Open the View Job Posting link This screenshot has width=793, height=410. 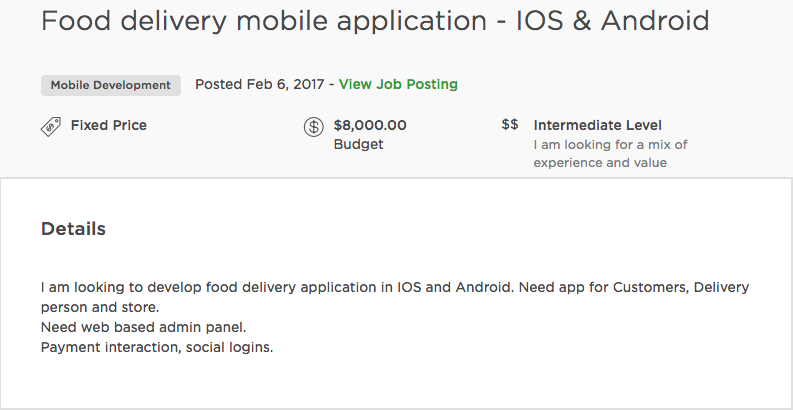398,84
